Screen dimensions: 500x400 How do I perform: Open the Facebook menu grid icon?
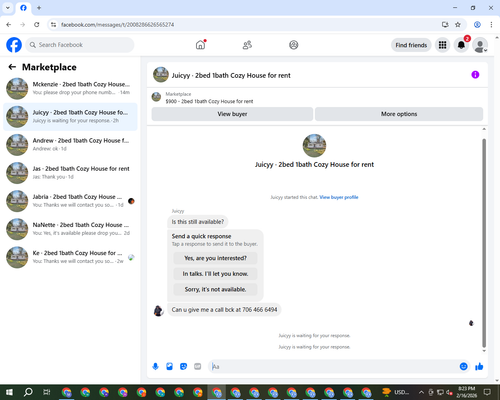coord(442,45)
